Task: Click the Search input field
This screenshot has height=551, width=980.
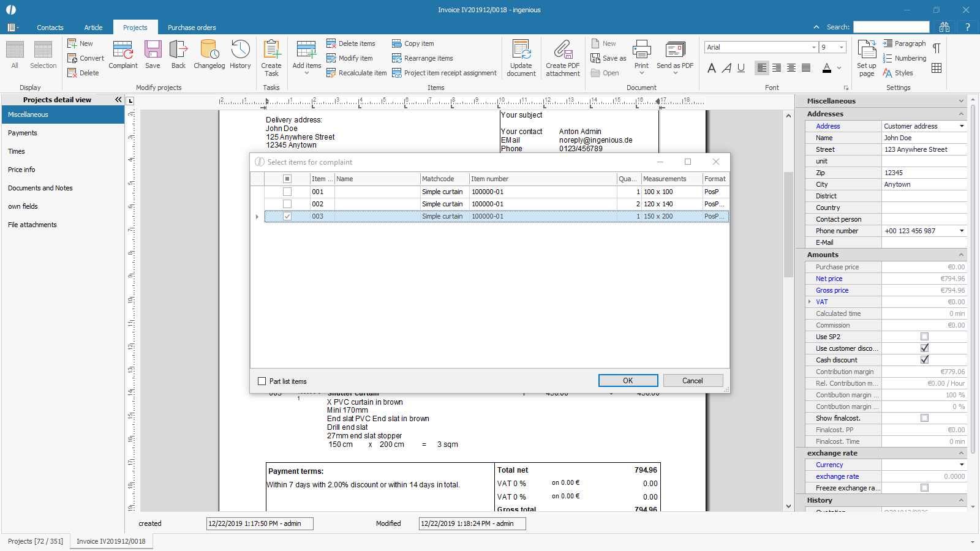Action: [891, 27]
